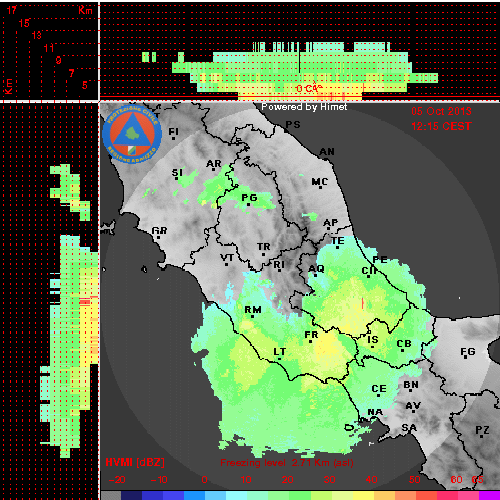The height and width of the screenshot is (500, 500).
Task: Select the FI city label
Action: [x=173, y=132]
